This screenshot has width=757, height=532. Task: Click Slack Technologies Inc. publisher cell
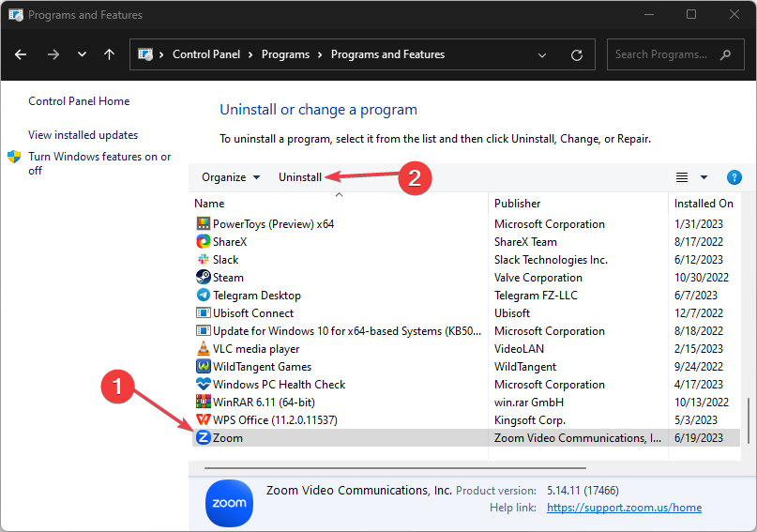(x=551, y=260)
